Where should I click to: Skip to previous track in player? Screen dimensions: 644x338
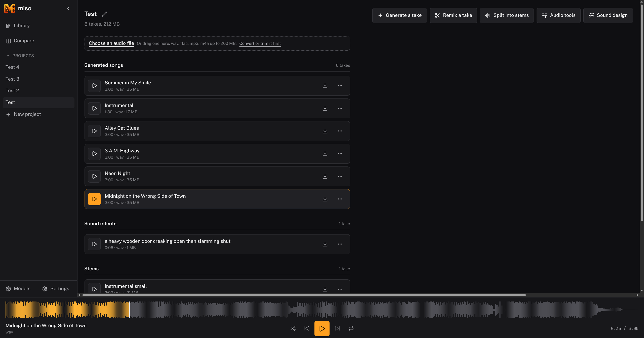(x=307, y=328)
